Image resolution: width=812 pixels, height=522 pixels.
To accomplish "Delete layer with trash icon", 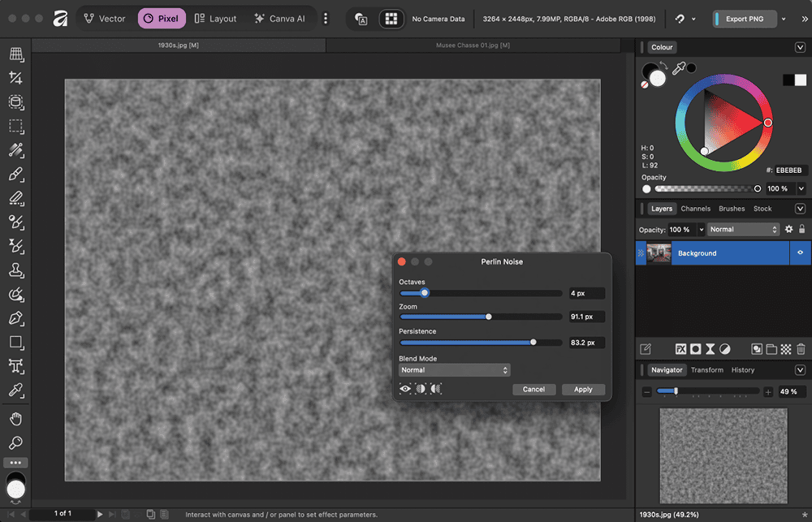I will [x=801, y=349].
